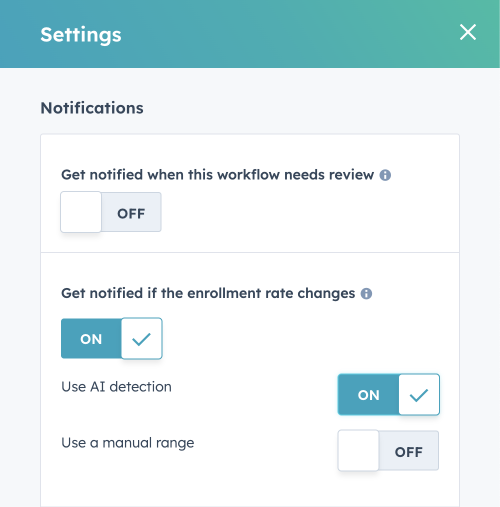Click the OFF label of the manual range switch
Screen dimensions: 500x507
coord(409,452)
